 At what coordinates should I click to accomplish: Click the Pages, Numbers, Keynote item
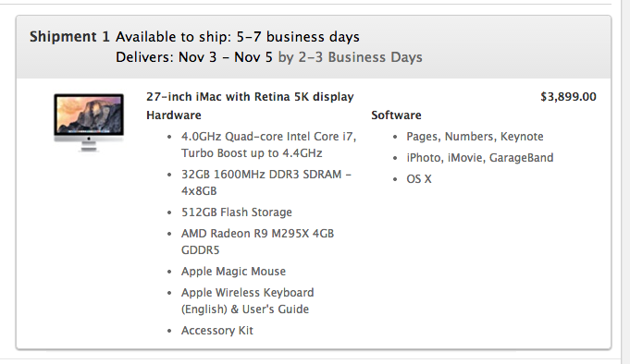click(x=475, y=137)
